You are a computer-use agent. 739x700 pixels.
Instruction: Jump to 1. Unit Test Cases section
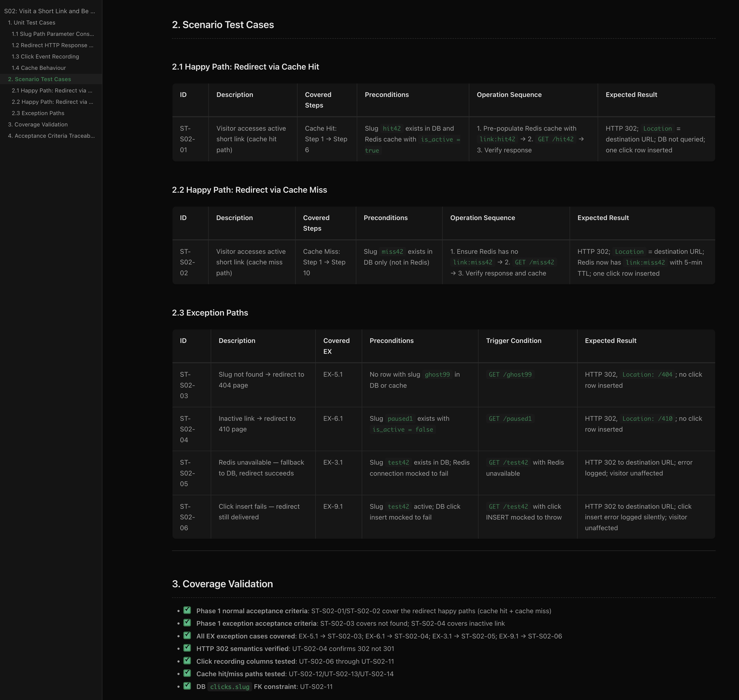pyautogui.click(x=32, y=23)
